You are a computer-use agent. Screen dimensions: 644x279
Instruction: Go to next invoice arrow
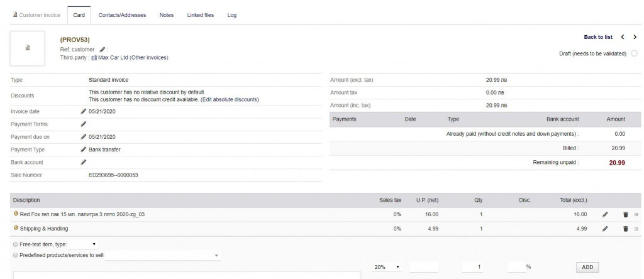point(635,38)
